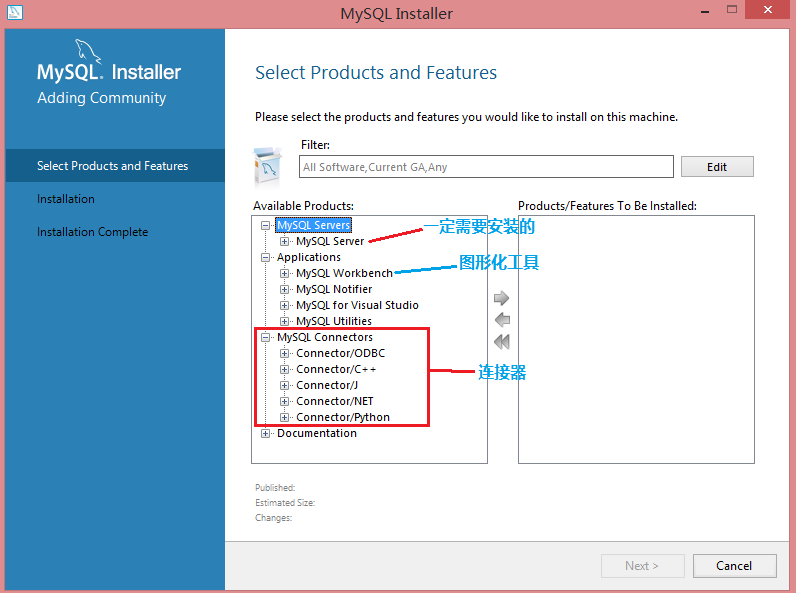
Task: Select the Documentation category
Action: click(x=317, y=433)
